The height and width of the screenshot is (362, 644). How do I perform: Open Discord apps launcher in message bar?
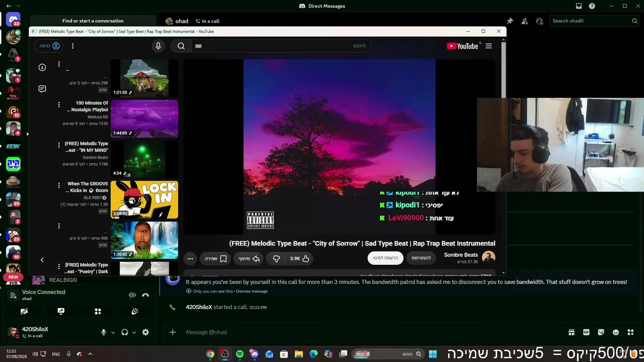click(630, 332)
